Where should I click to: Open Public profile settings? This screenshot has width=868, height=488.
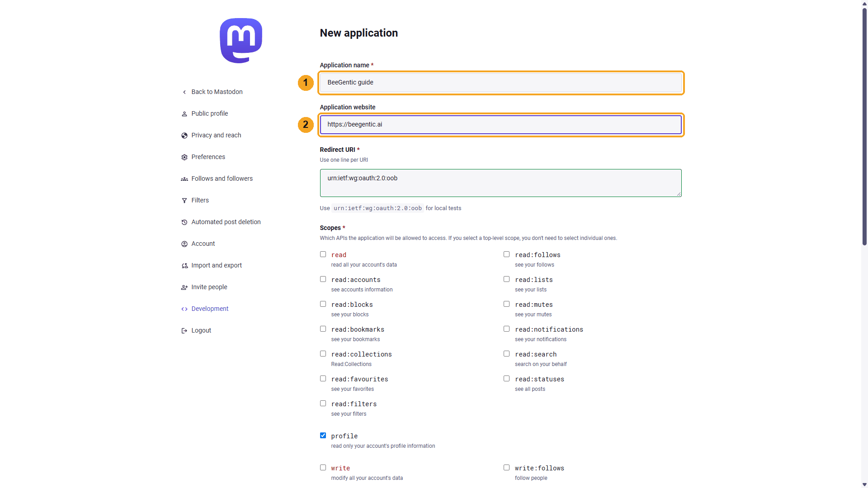(209, 113)
